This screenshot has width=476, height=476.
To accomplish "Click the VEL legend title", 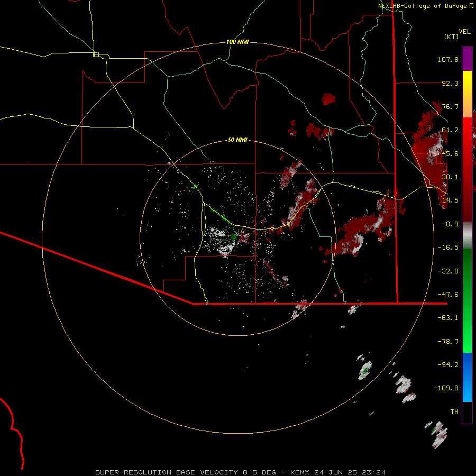I will coord(464,32).
